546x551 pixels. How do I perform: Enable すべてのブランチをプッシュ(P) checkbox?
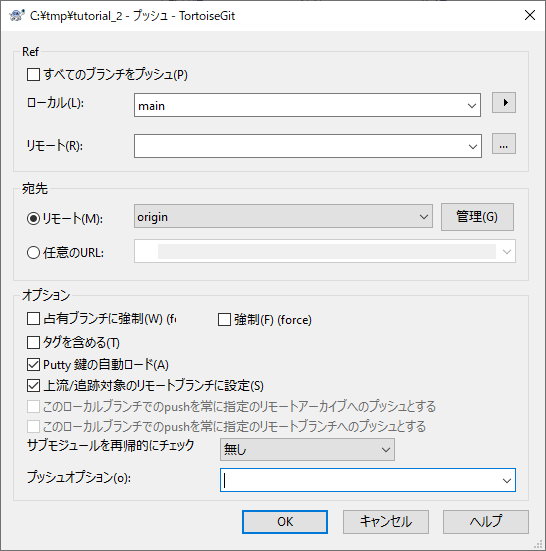[33, 74]
